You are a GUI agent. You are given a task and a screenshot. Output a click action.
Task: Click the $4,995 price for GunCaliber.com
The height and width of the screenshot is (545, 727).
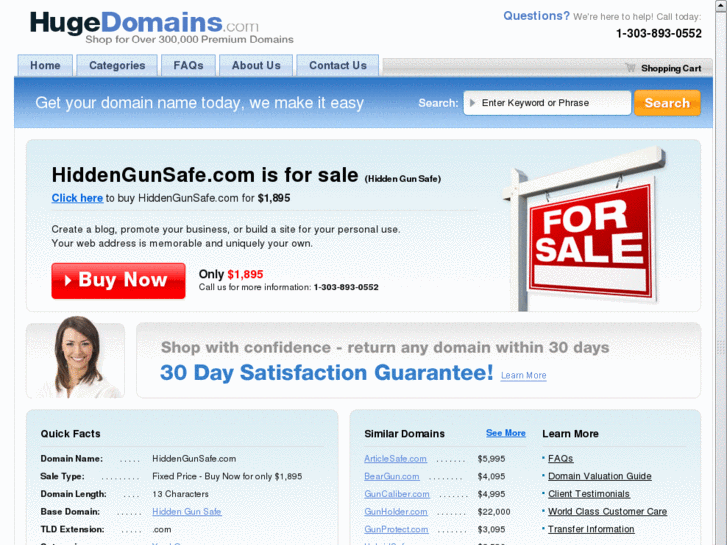pyautogui.click(x=491, y=494)
